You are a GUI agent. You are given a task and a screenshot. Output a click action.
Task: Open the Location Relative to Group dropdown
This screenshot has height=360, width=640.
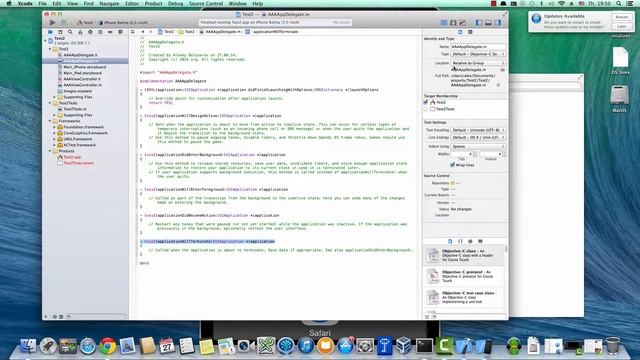tap(478, 63)
